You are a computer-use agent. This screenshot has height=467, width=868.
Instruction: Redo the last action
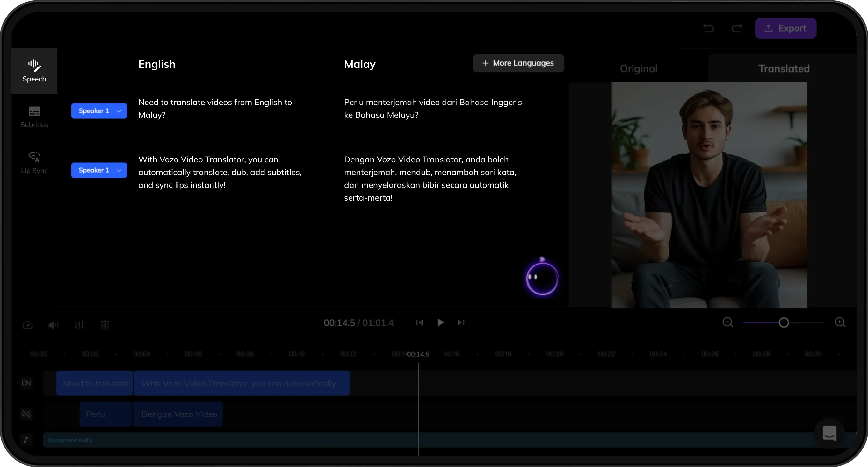(x=737, y=28)
